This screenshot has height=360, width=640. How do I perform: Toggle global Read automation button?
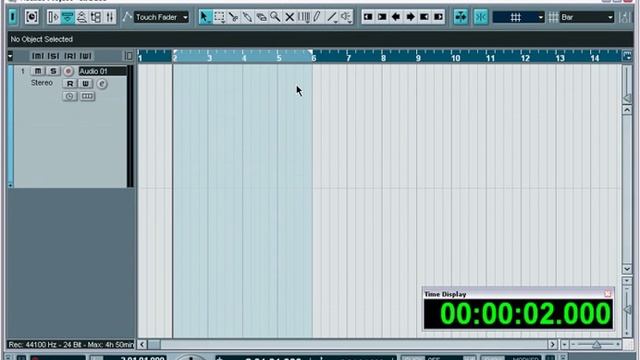click(x=70, y=56)
